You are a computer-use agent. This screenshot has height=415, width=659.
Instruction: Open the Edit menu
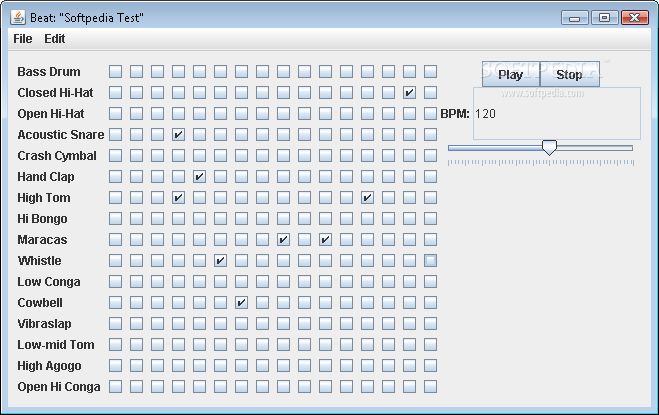(55, 39)
